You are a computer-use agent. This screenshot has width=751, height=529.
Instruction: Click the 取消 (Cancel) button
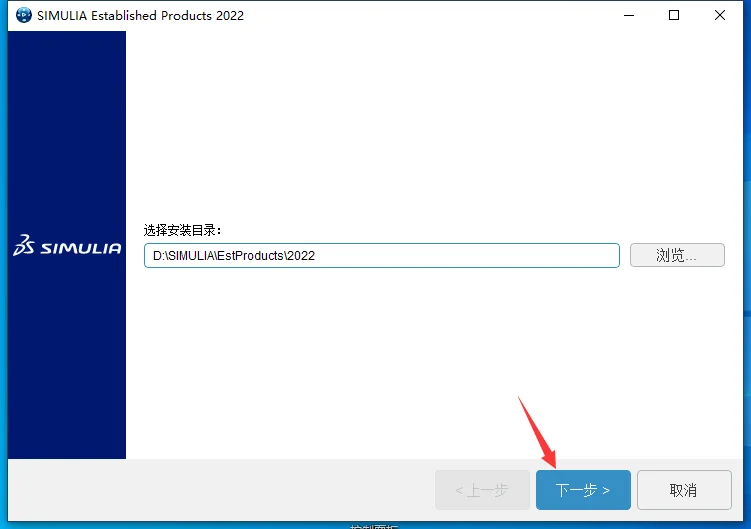684,490
